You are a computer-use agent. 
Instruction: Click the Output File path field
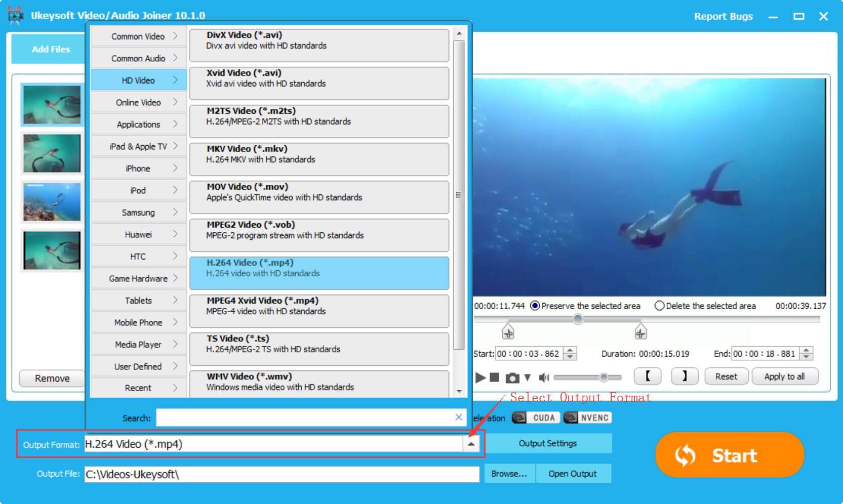coord(282,474)
